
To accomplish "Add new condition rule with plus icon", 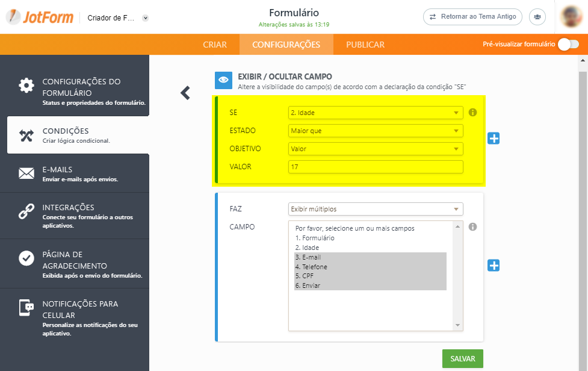I will [x=494, y=139].
